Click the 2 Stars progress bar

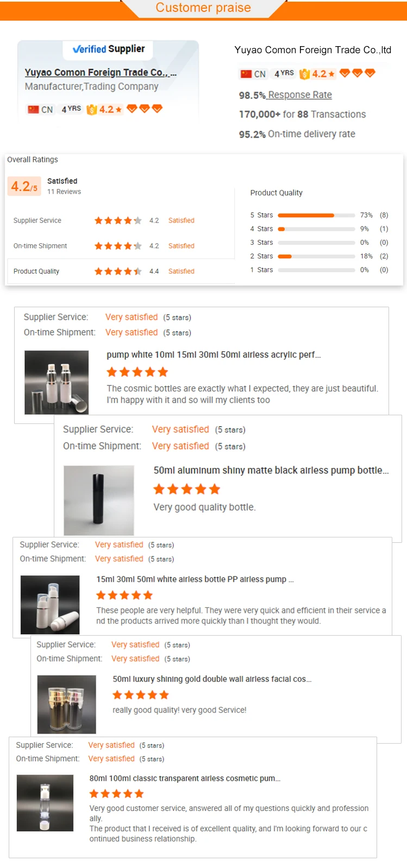point(316,256)
